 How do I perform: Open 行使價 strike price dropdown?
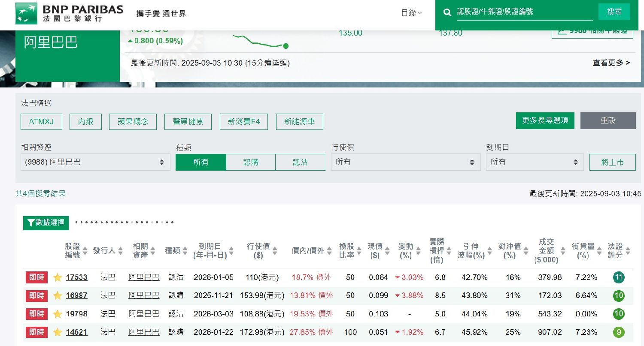pyautogui.click(x=406, y=162)
